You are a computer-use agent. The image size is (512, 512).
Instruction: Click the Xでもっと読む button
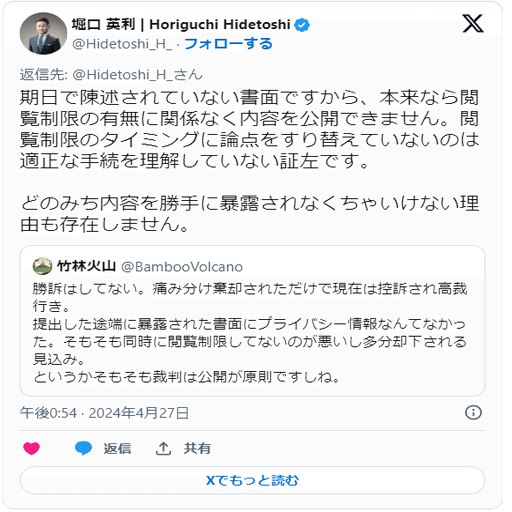(x=252, y=480)
